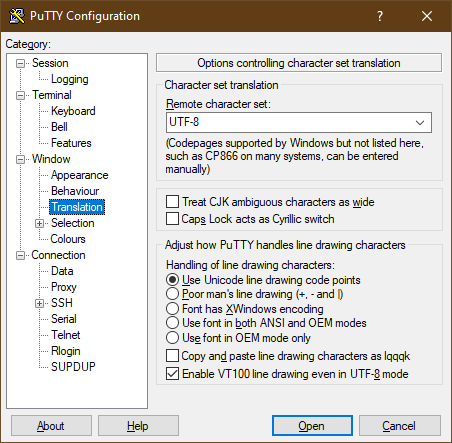Click the UTF-8 character set text field

pos(289,122)
